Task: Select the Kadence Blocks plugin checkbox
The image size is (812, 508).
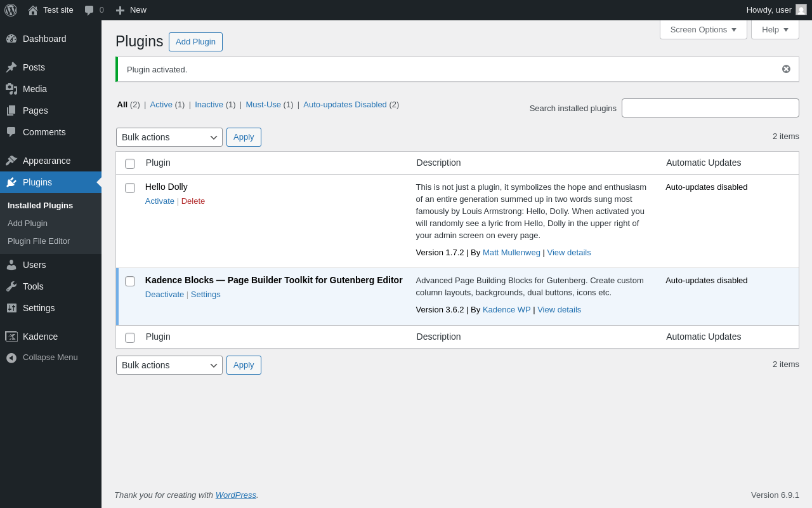Action: click(x=130, y=281)
